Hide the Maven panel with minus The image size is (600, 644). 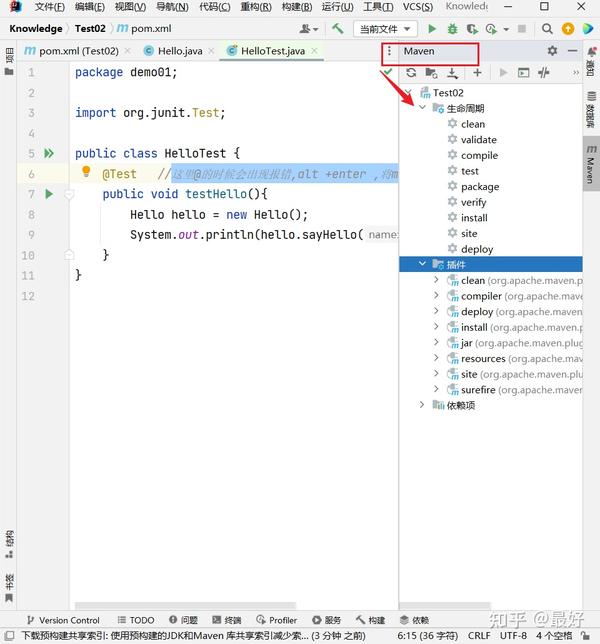point(572,51)
